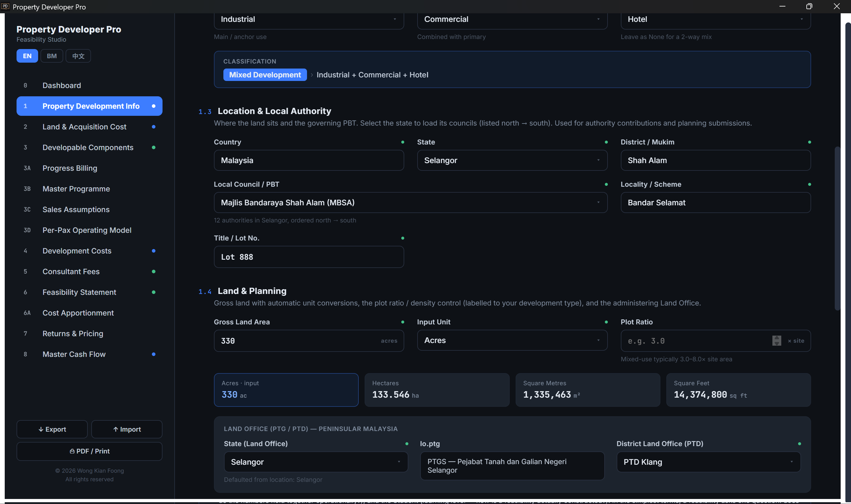
Task: Open District Land Office PTD Klang dropdown
Action: pos(708,462)
